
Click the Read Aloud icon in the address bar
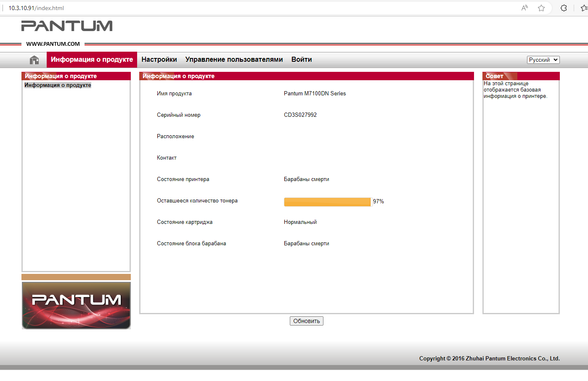pyautogui.click(x=524, y=8)
